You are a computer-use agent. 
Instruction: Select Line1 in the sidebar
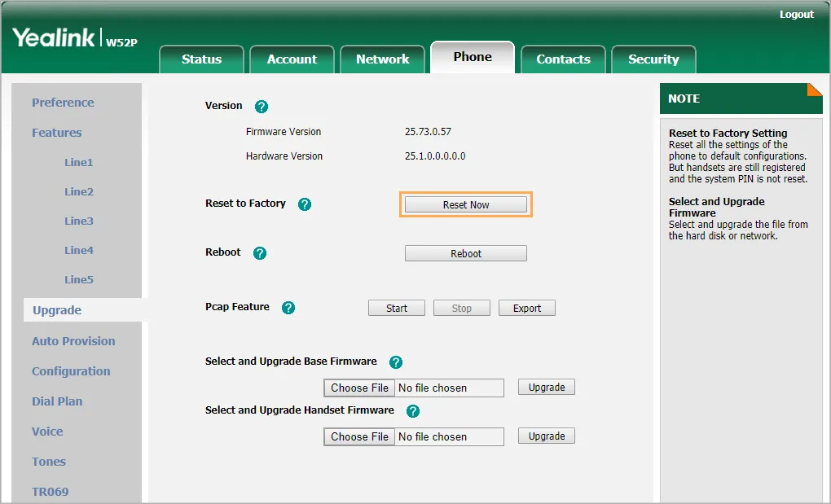pos(79,163)
